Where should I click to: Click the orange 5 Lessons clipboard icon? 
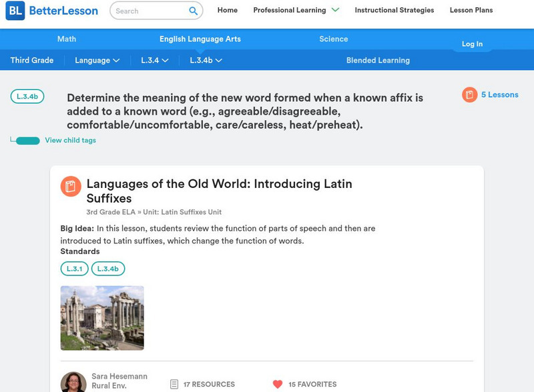tap(470, 95)
